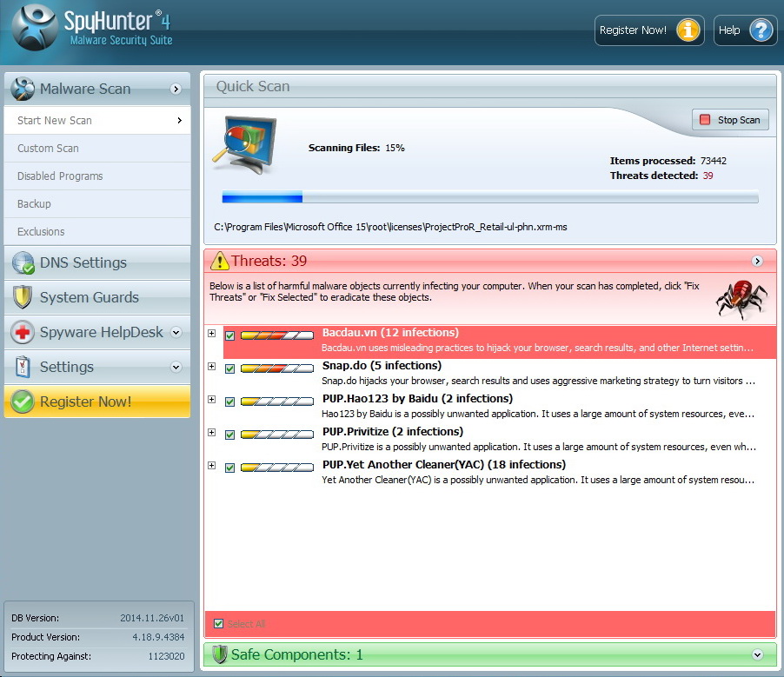Screen dimensions: 784x677
Task: Click the Malware Scan magnifier icon
Action: [23, 89]
